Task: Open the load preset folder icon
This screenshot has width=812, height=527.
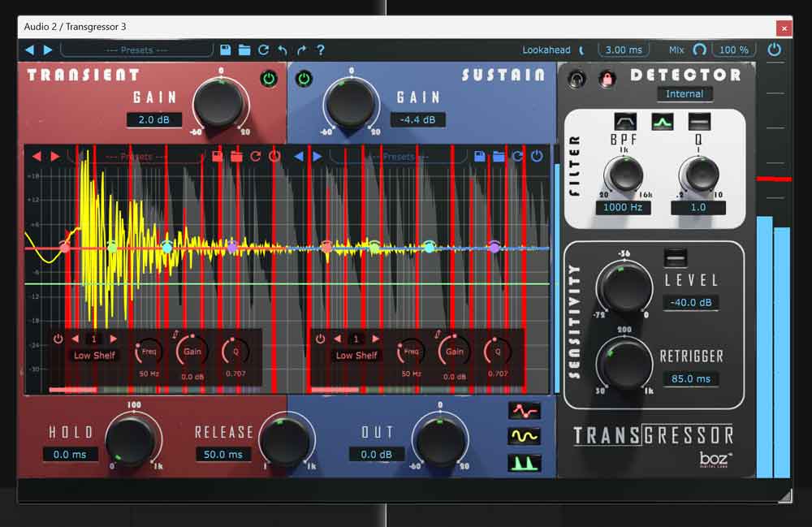Action: coord(244,50)
